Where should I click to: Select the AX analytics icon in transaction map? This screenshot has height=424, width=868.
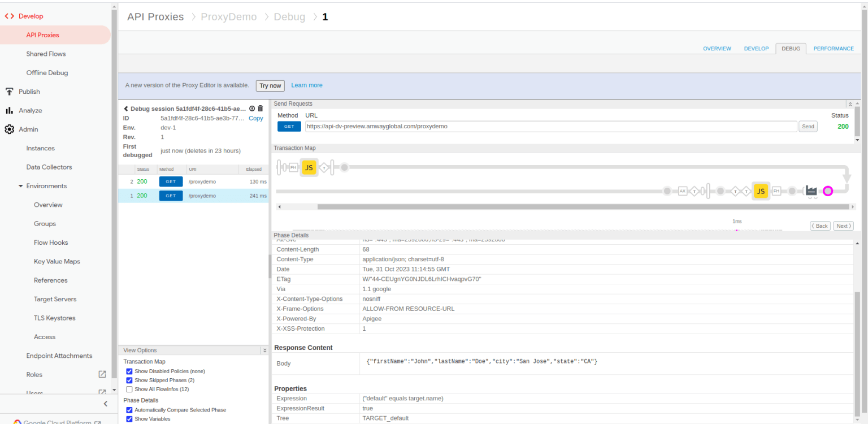click(683, 191)
